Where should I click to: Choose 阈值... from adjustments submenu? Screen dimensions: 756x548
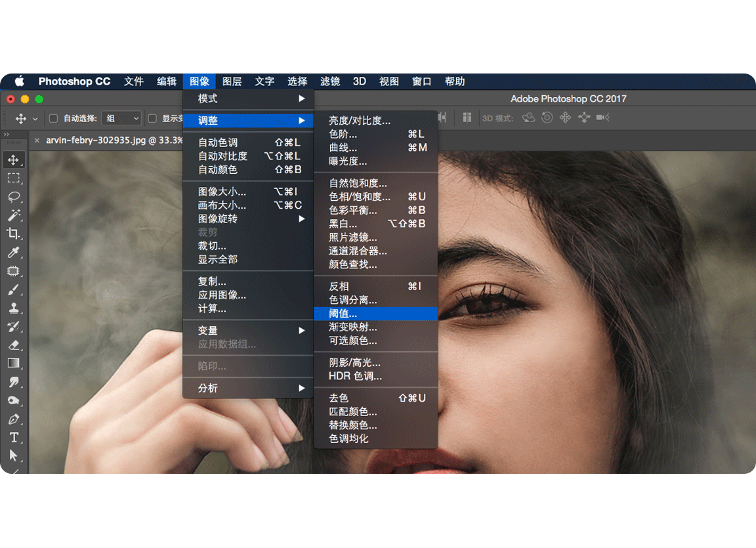click(x=375, y=314)
